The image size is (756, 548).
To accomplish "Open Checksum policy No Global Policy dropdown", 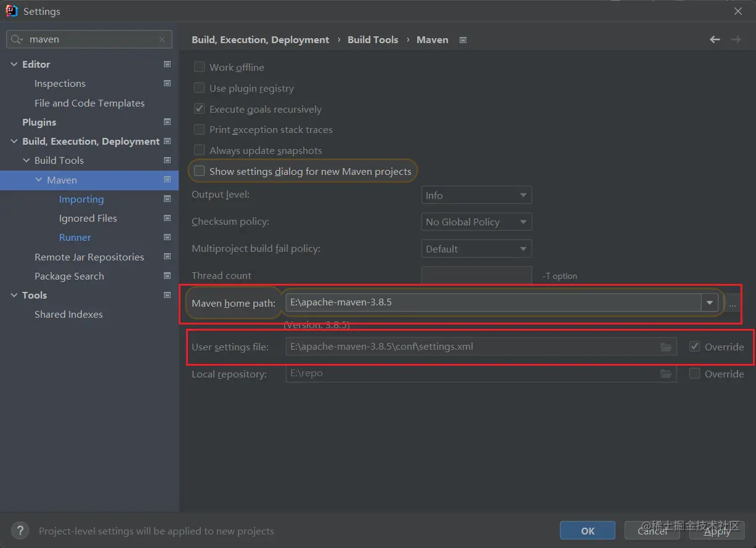I will pyautogui.click(x=476, y=222).
